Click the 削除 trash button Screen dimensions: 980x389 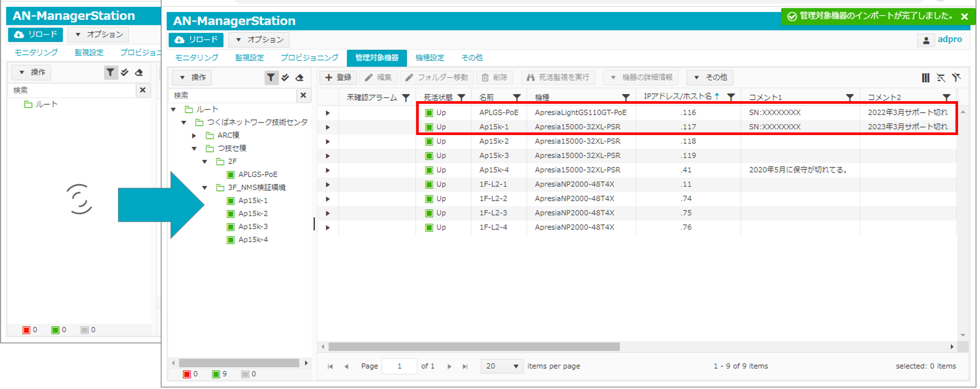click(494, 78)
